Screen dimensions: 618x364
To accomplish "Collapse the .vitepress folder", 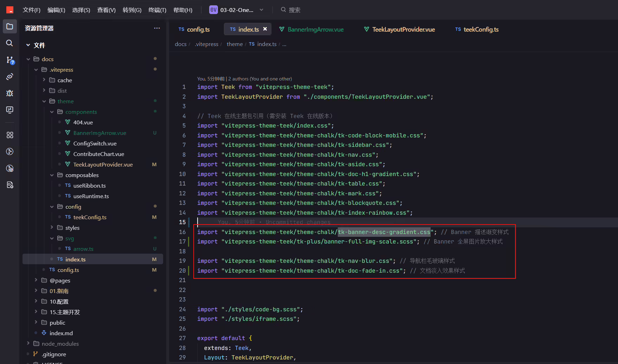I will [36, 70].
